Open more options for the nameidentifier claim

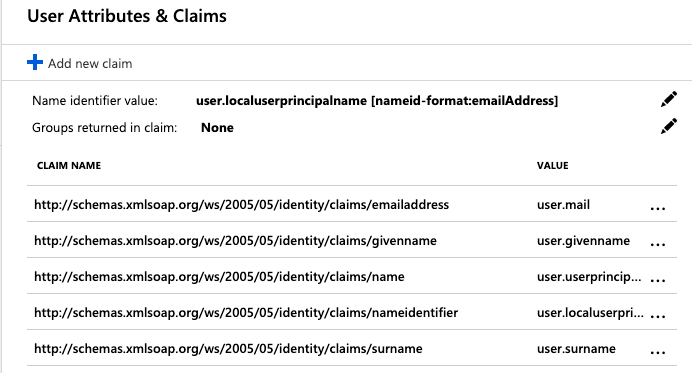(658, 316)
